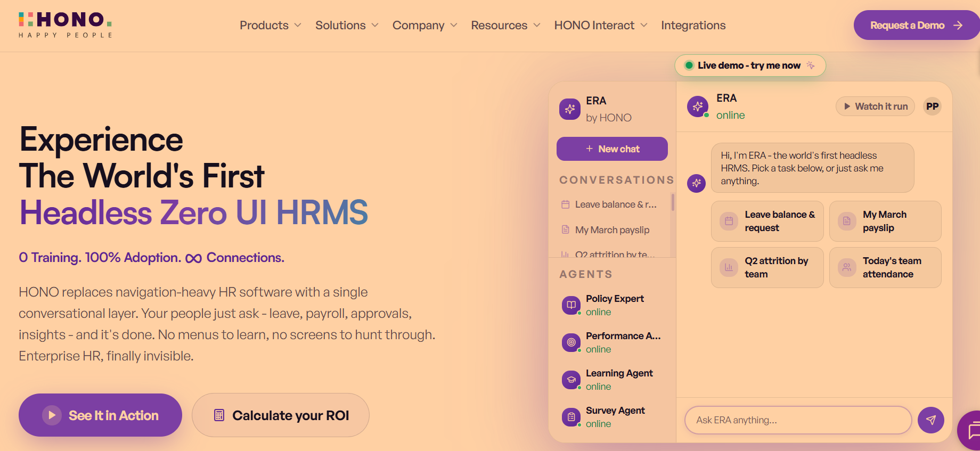Expand the Resources dropdown menu
This screenshot has width=980, height=451.
505,26
